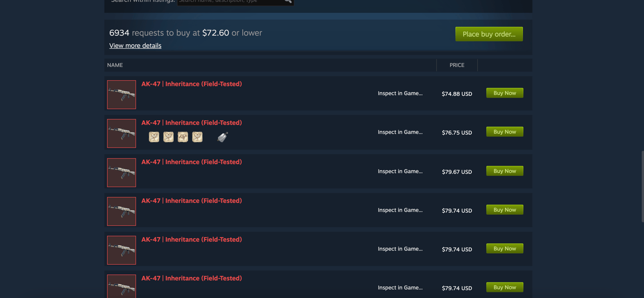644x298 pixels.
Task: Buy the $76.75 listing with stickers
Action: (504, 132)
